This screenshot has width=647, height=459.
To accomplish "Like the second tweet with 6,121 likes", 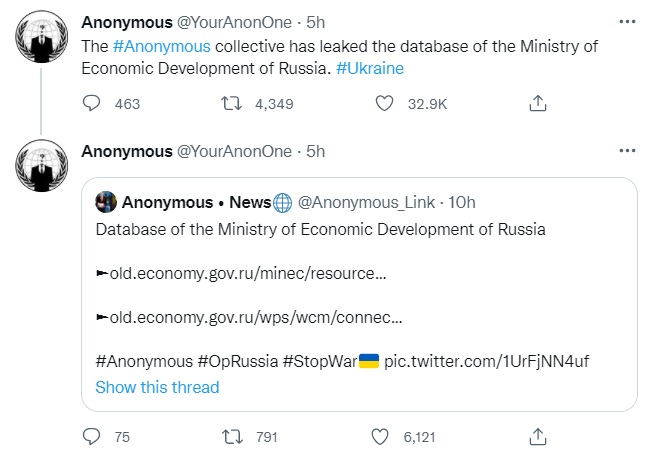I will coord(380,437).
